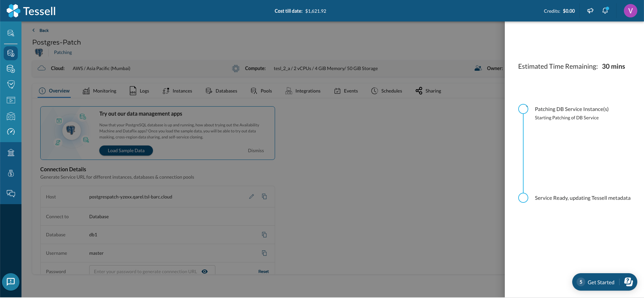
Task: Click the Patching DB Service Instance(s) step circle
Action: (x=523, y=109)
